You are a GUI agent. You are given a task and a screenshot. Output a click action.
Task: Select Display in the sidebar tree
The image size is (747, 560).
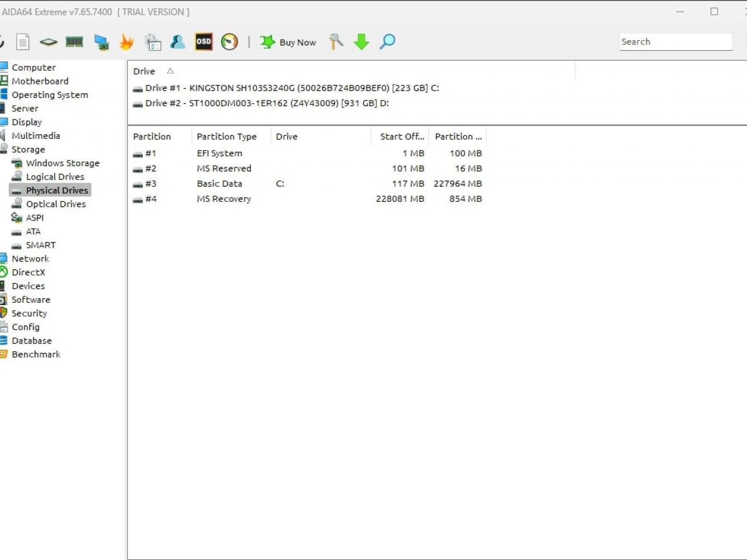pyautogui.click(x=26, y=122)
